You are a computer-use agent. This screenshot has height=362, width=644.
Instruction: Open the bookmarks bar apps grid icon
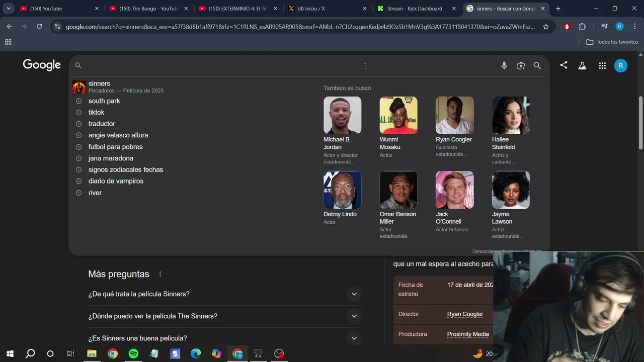tap(8, 42)
